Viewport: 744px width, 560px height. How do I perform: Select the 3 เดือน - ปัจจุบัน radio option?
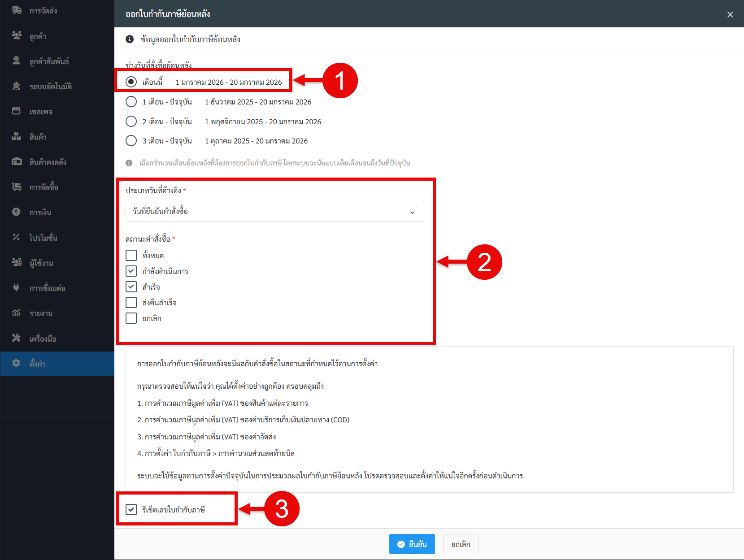pyautogui.click(x=131, y=141)
